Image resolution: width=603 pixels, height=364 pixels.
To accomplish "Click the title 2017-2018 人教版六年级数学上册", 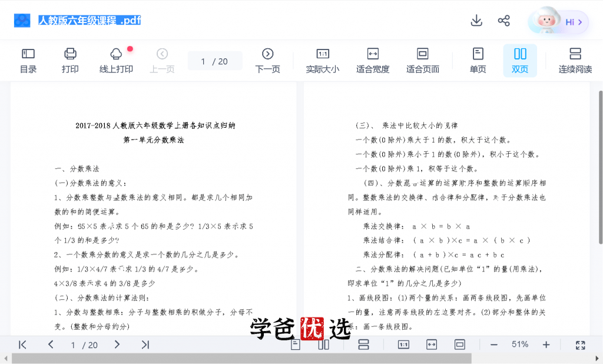I will coord(155,125).
